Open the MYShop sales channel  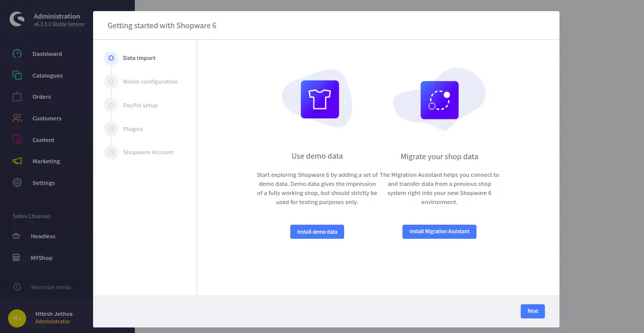pyautogui.click(x=42, y=258)
